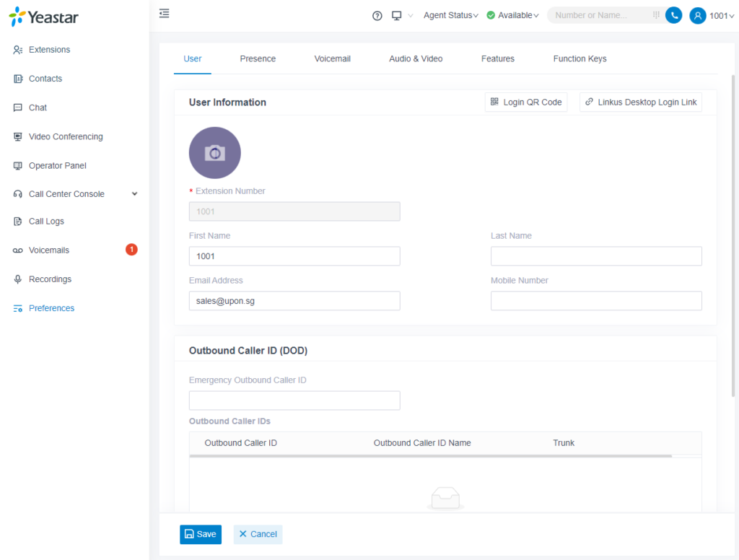
Task: Switch to the Function Keys tab
Action: [580, 58]
